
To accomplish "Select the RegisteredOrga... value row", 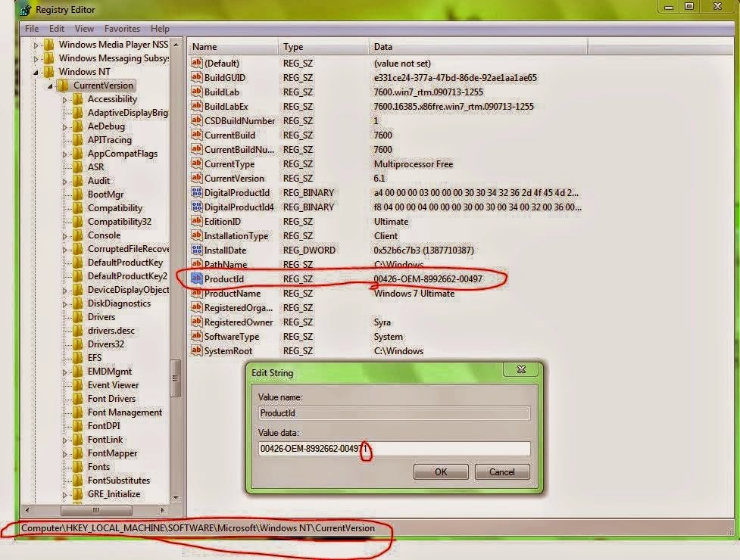I will pos(387,307).
